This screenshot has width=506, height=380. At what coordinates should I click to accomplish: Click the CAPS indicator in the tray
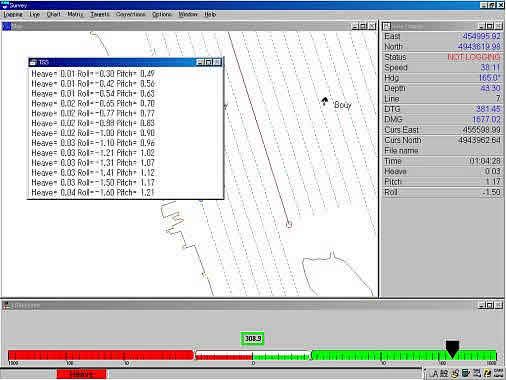click(498, 373)
